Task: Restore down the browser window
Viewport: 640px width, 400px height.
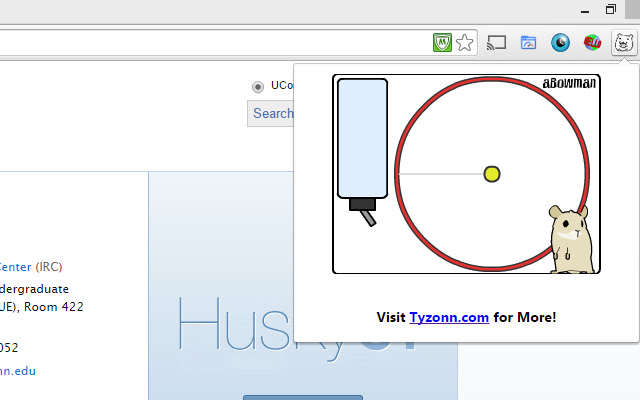Action: (x=611, y=9)
